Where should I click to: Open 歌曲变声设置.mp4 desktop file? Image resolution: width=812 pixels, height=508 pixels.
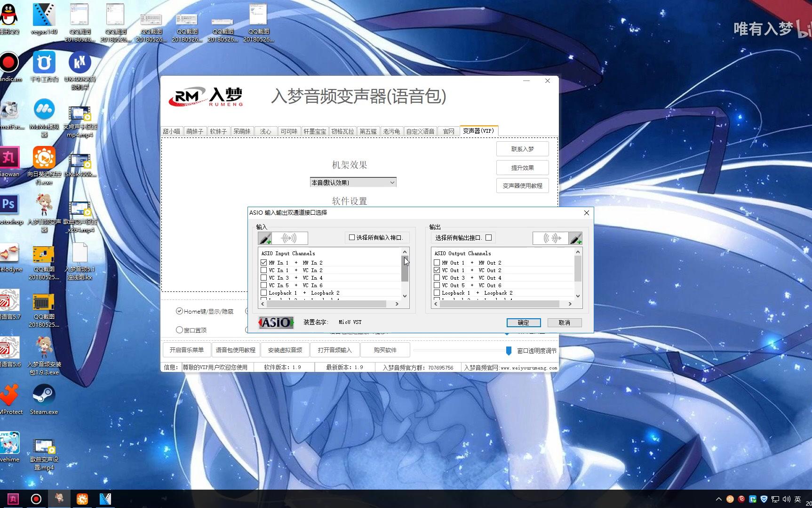pyautogui.click(x=44, y=454)
